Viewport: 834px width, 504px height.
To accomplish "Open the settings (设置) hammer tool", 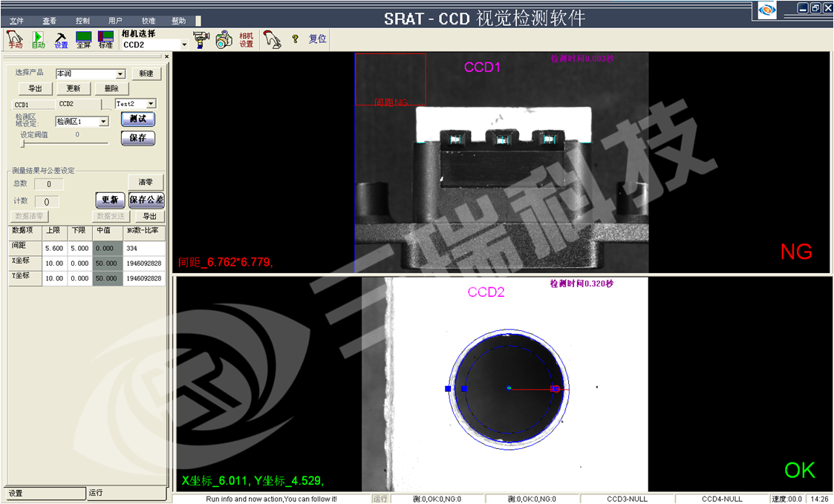I will tap(61, 39).
